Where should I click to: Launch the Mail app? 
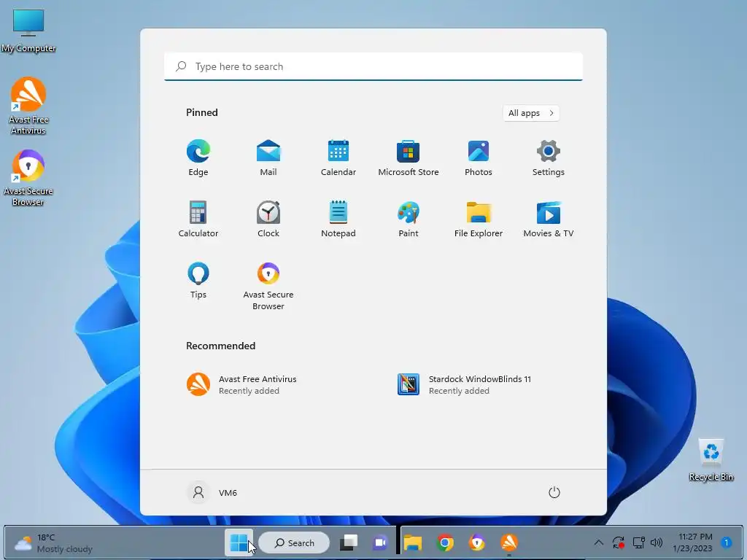click(268, 158)
